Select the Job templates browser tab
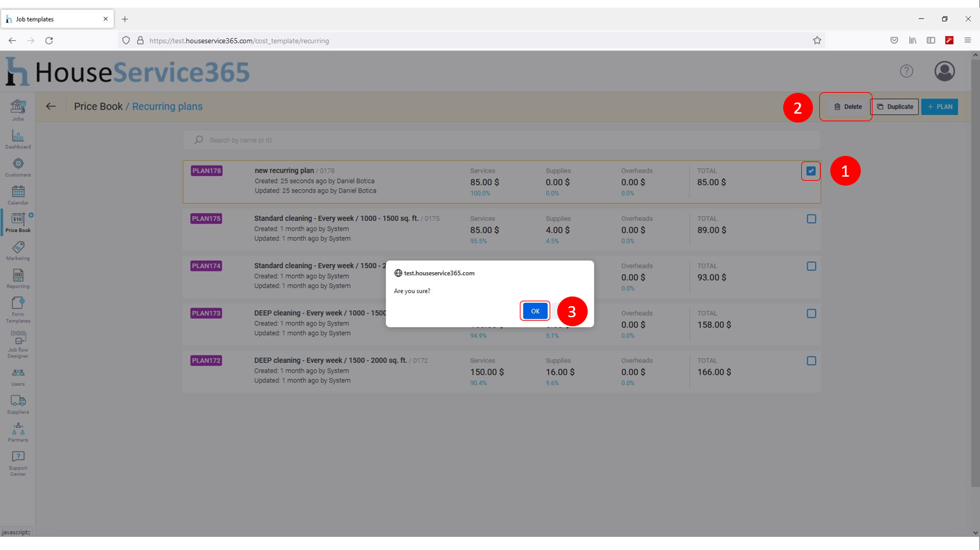The width and height of the screenshot is (980, 550). click(57, 19)
